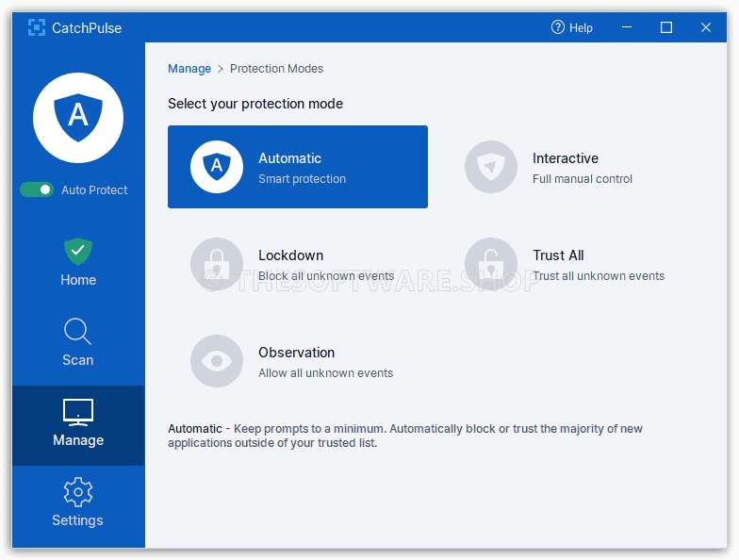The image size is (739, 560).
Task: Open Help from the title bar
Action: point(571,28)
